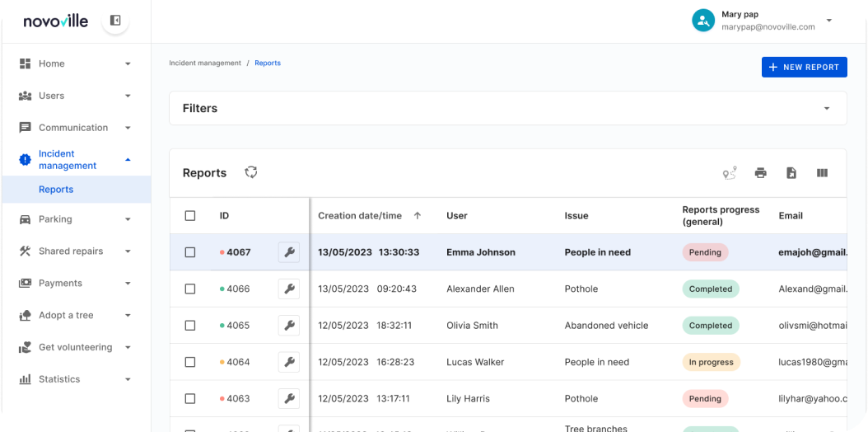Export reports with the file download icon

791,173
